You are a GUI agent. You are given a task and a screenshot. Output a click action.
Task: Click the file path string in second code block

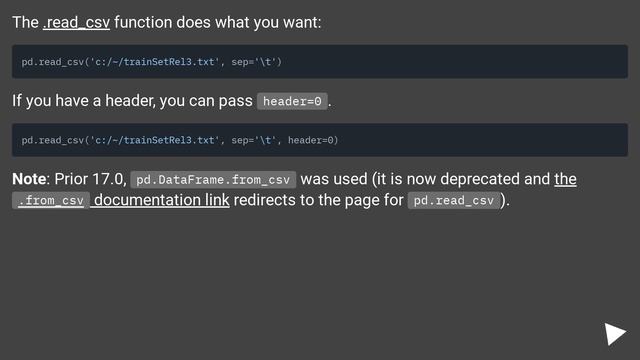[x=157, y=140]
